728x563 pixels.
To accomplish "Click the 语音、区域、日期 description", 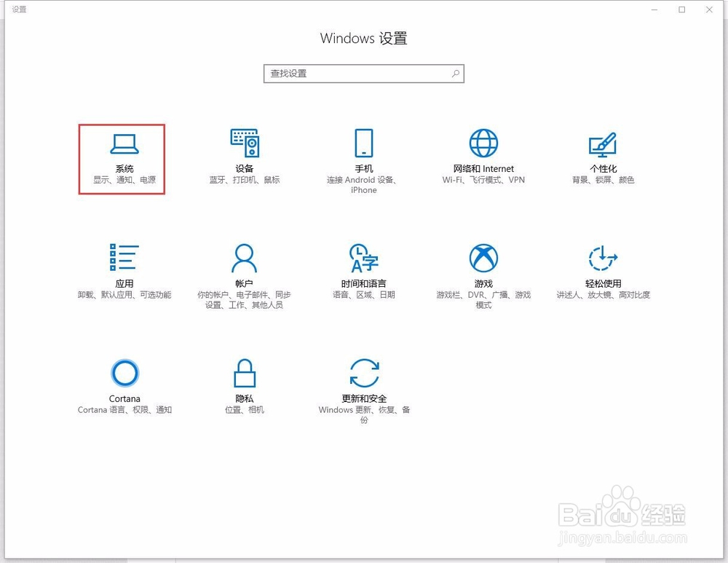I will [364, 294].
